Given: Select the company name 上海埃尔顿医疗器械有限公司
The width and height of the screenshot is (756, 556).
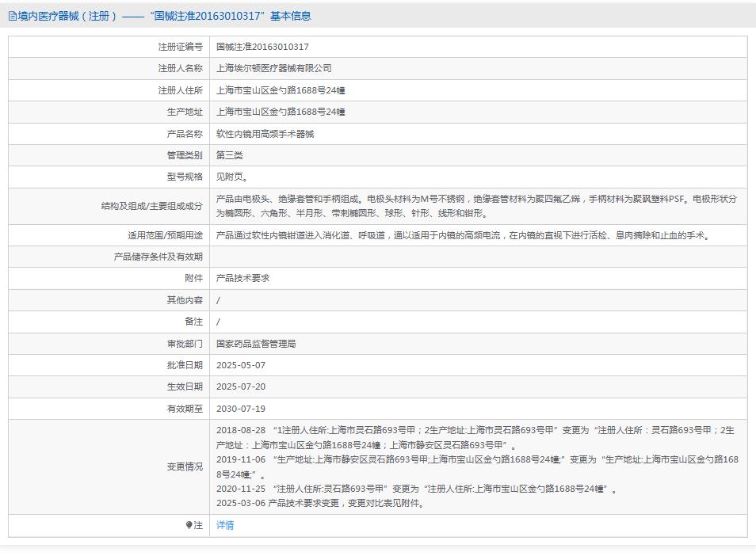Looking at the screenshot, I should click(x=273, y=68).
